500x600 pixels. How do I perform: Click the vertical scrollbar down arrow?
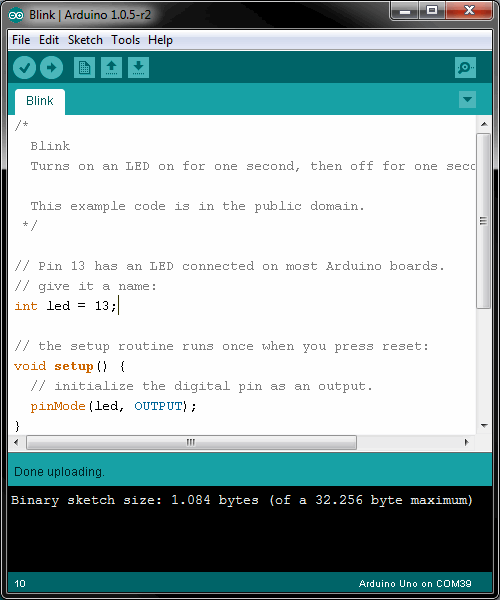point(484,426)
